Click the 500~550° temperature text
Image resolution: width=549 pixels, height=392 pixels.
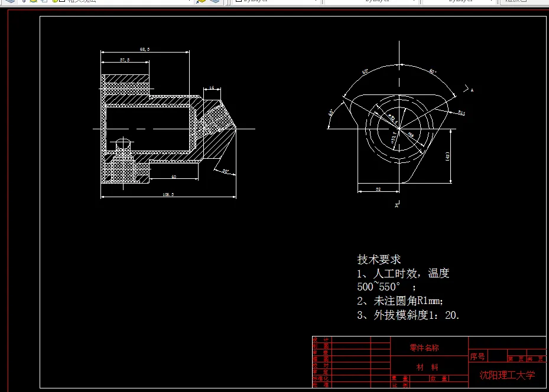(x=378, y=287)
